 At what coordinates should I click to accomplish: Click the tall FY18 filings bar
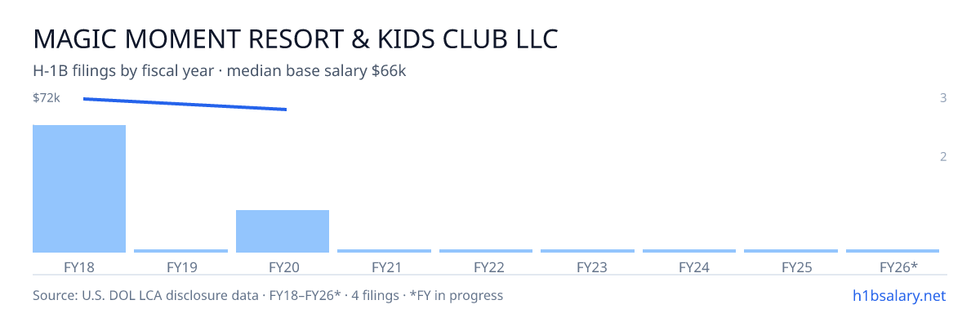[x=79, y=189]
